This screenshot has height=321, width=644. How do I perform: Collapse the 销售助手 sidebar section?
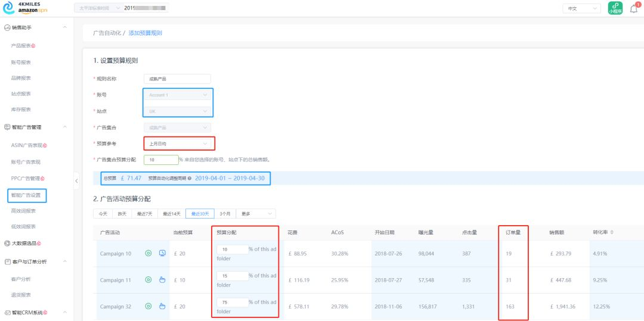coord(64,27)
